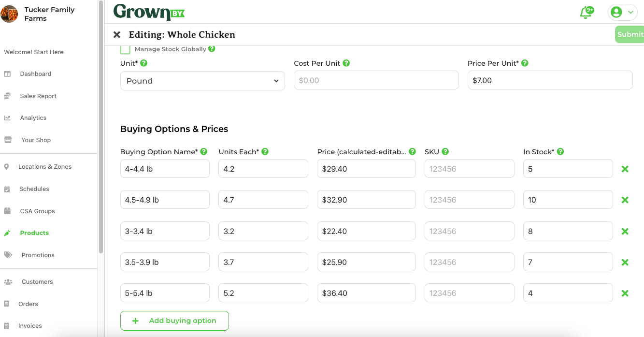Navigate to CSA Groups

37,211
